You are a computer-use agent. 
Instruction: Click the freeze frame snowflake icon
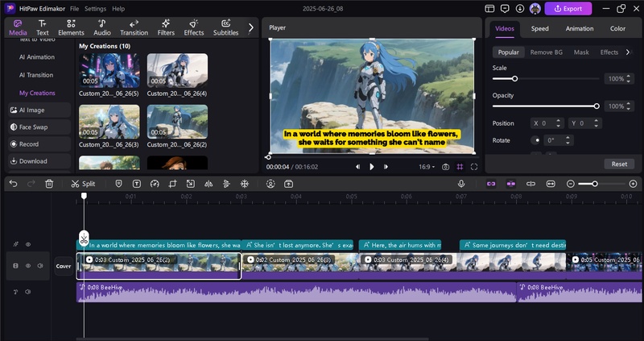[x=245, y=184]
